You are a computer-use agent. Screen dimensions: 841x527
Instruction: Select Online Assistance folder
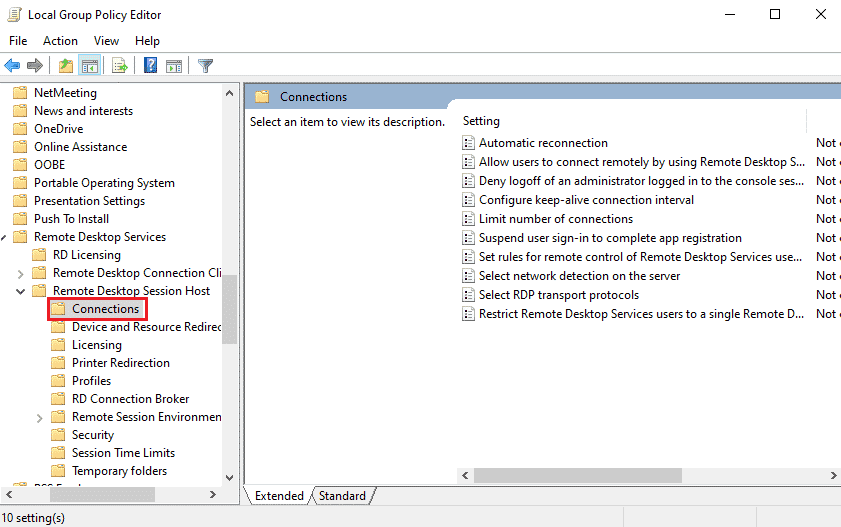click(80, 147)
